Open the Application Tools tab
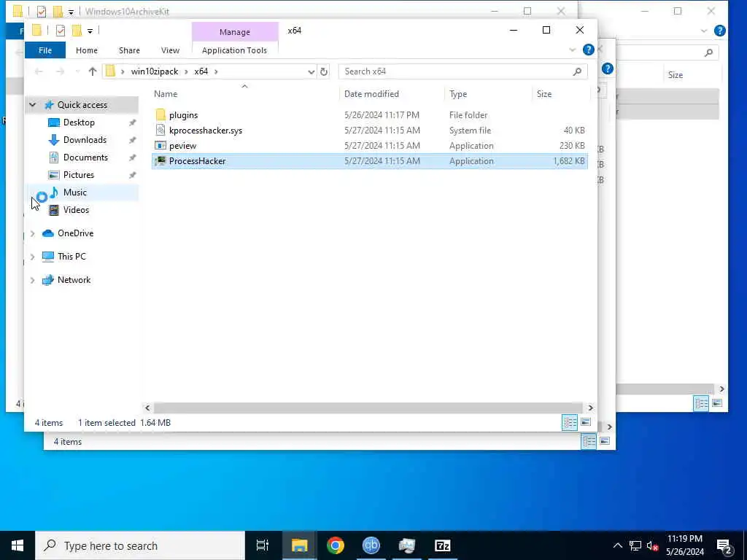This screenshot has height=560, width=747. click(x=234, y=50)
